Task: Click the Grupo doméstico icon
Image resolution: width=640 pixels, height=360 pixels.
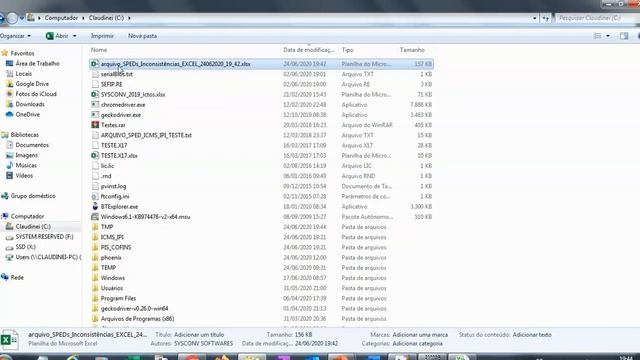Action: point(5,196)
